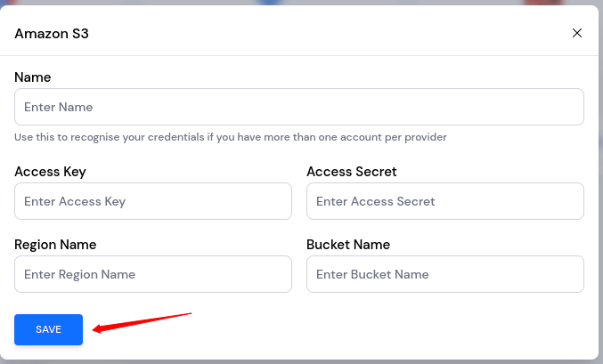Click the Bucket Name label
The height and width of the screenshot is (364, 603).
[x=348, y=245]
